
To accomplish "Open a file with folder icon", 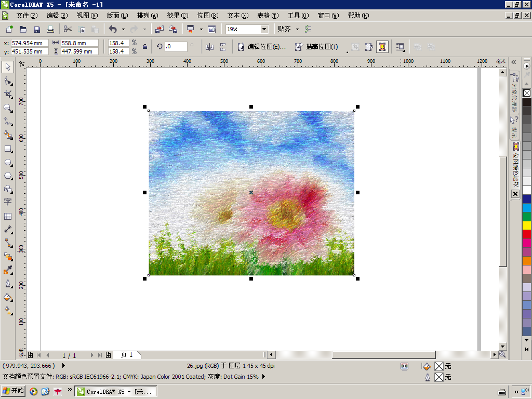I will pos(23,29).
